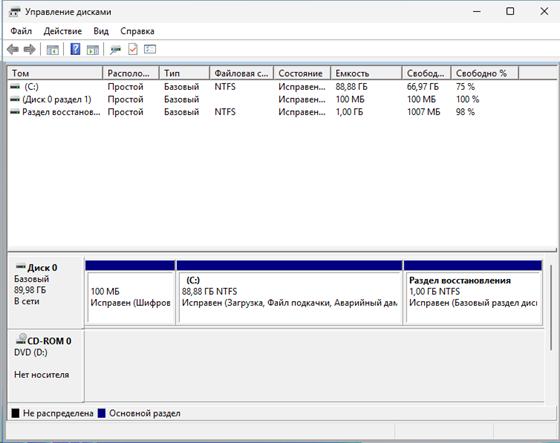Click the Диск 0 disk label

pyautogui.click(x=42, y=268)
